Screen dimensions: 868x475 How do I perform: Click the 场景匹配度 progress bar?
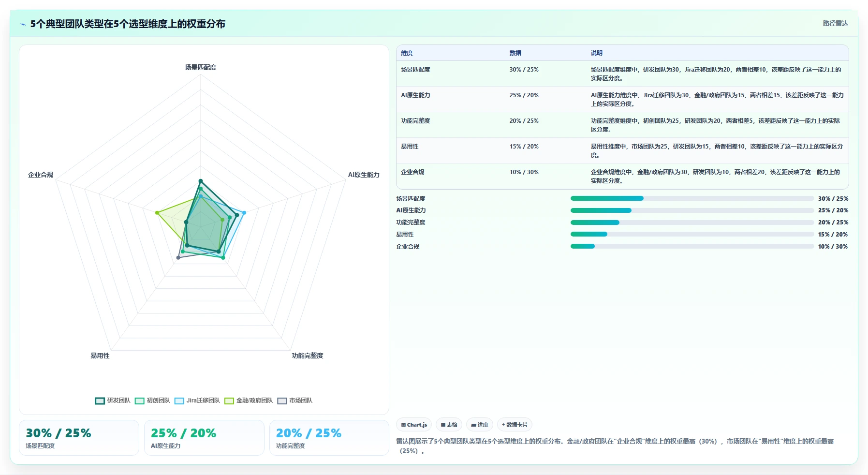click(692, 198)
